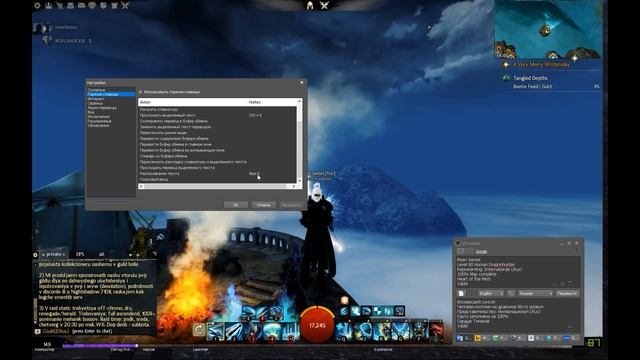
Task: Select the green service icon in QTranslate's bottom row
Action: click(x=496, y=338)
